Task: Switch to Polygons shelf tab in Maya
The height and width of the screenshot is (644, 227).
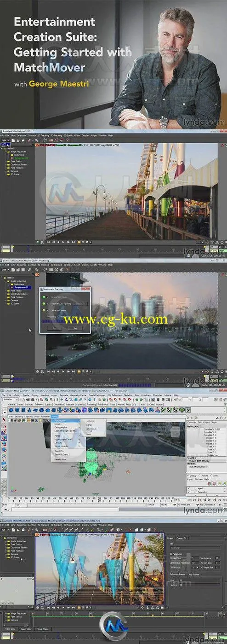Action: pyautogui.click(x=38, y=404)
